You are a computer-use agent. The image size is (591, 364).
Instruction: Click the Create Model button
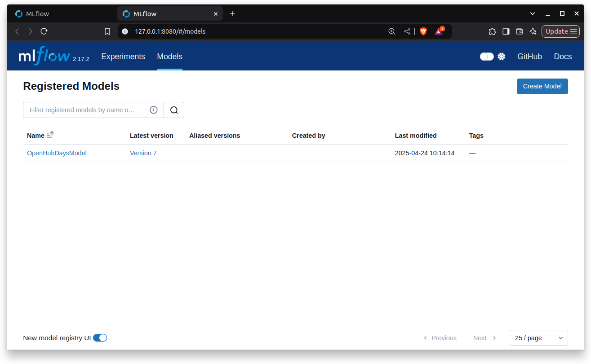pos(542,86)
